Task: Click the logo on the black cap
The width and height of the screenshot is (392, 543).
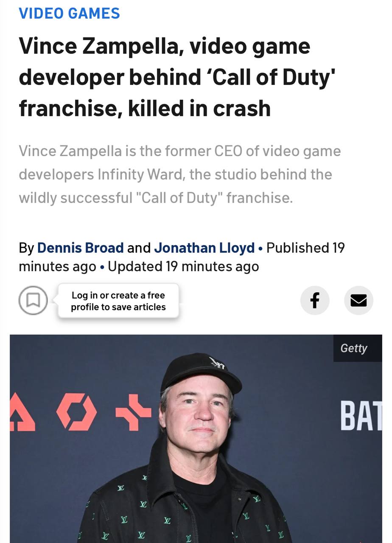Action: coord(218,363)
